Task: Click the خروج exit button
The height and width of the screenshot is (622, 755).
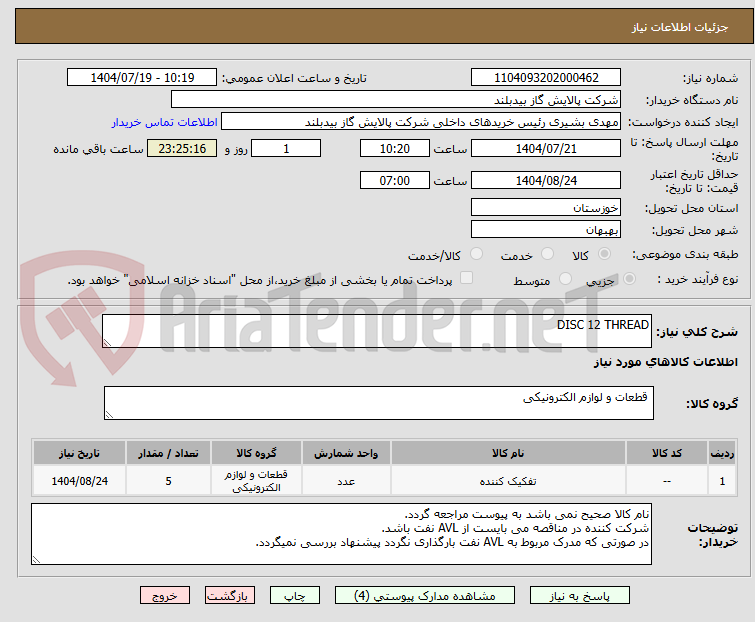Action: [x=165, y=596]
